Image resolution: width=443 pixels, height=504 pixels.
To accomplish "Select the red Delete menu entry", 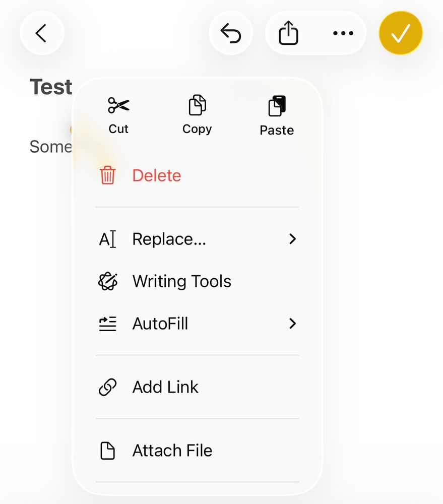I will [x=197, y=175].
